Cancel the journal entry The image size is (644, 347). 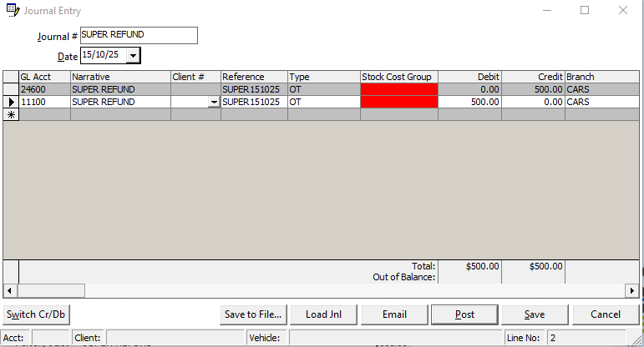[x=606, y=314]
